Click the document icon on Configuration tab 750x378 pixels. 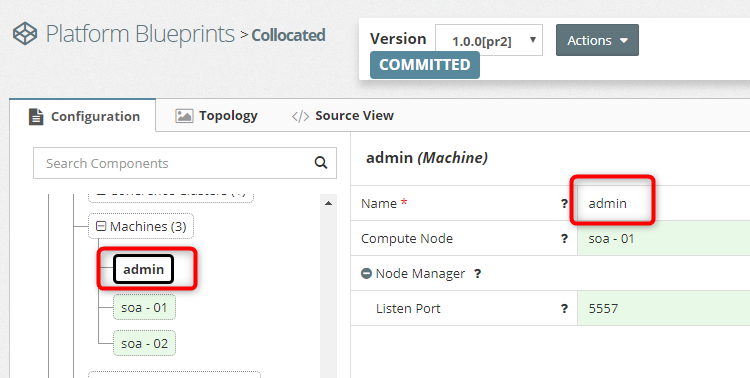point(36,116)
